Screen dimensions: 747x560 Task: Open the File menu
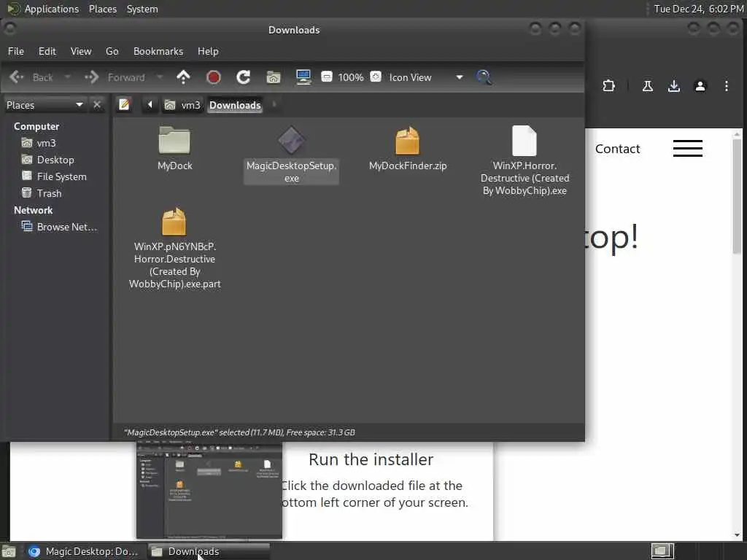(x=16, y=51)
